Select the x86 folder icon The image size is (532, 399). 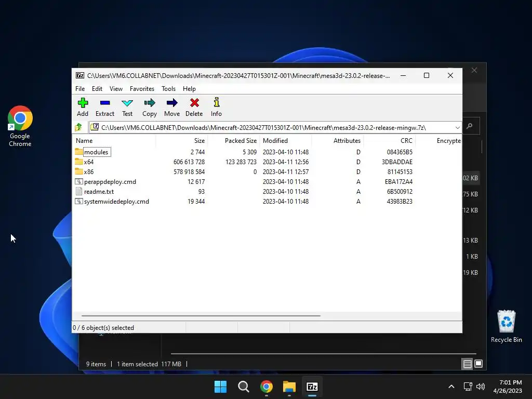tap(79, 171)
